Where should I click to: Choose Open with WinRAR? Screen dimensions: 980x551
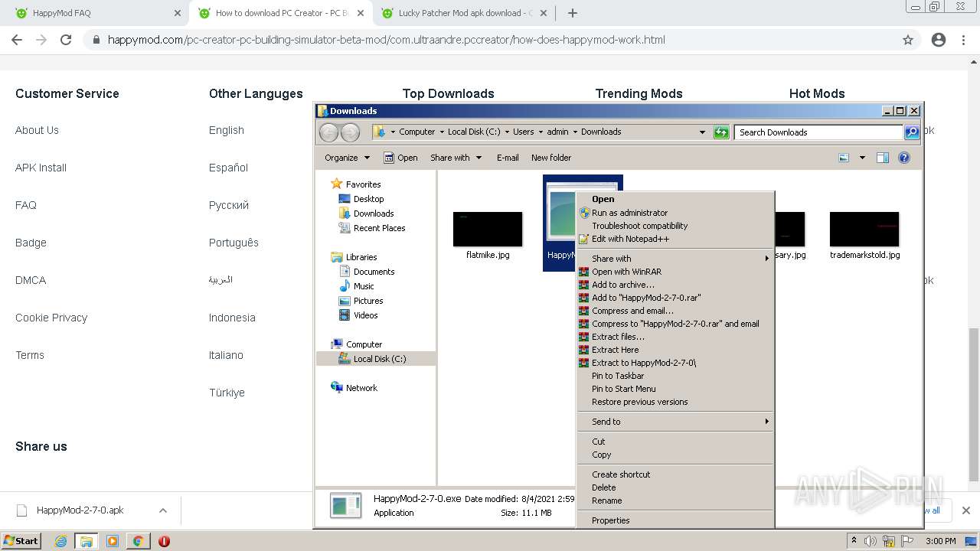pos(675,272)
